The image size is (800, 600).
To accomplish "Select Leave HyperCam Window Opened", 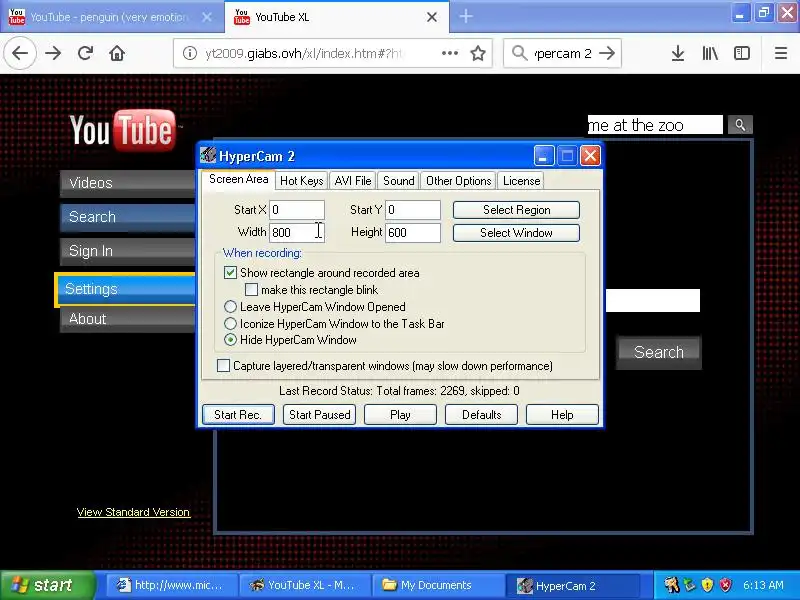I will [230, 307].
